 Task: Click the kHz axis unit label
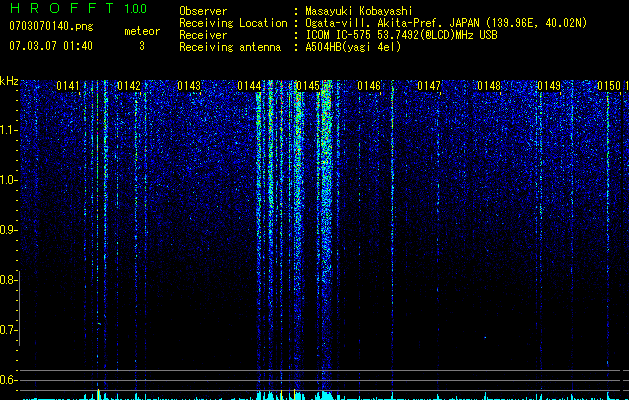pyautogui.click(x=9, y=81)
